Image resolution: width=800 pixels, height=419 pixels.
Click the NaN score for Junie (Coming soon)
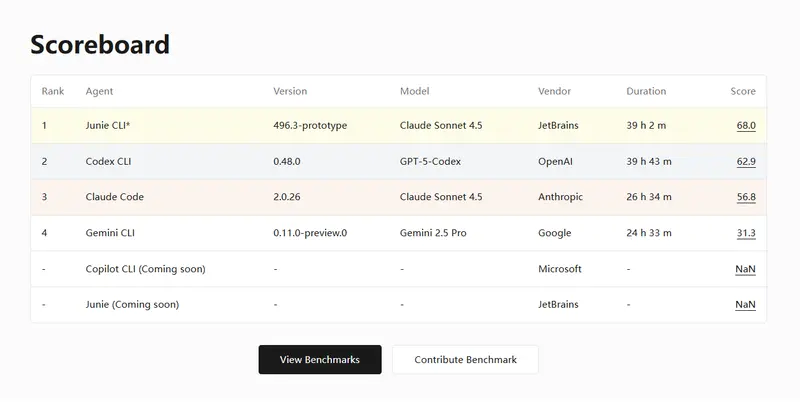point(745,305)
